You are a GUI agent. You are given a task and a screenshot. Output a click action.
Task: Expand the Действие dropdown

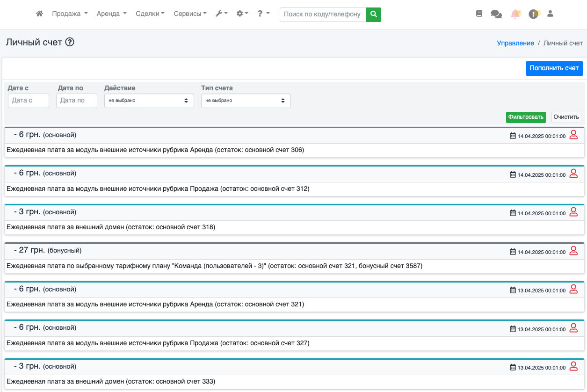point(149,101)
